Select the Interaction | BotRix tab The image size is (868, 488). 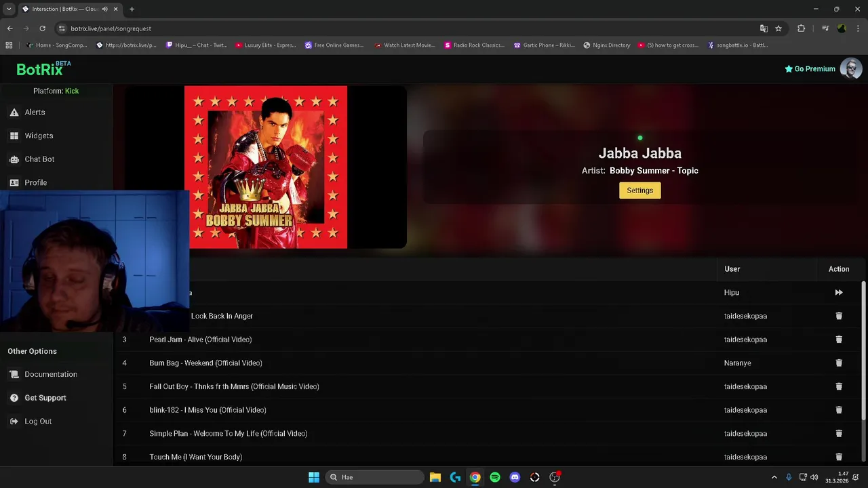click(70, 9)
